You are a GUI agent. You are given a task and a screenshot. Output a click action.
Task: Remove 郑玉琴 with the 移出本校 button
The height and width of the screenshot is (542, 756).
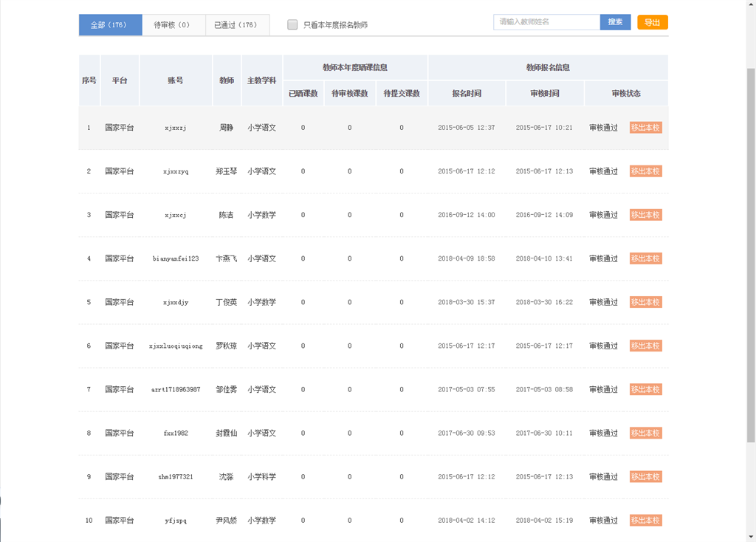coord(645,171)
